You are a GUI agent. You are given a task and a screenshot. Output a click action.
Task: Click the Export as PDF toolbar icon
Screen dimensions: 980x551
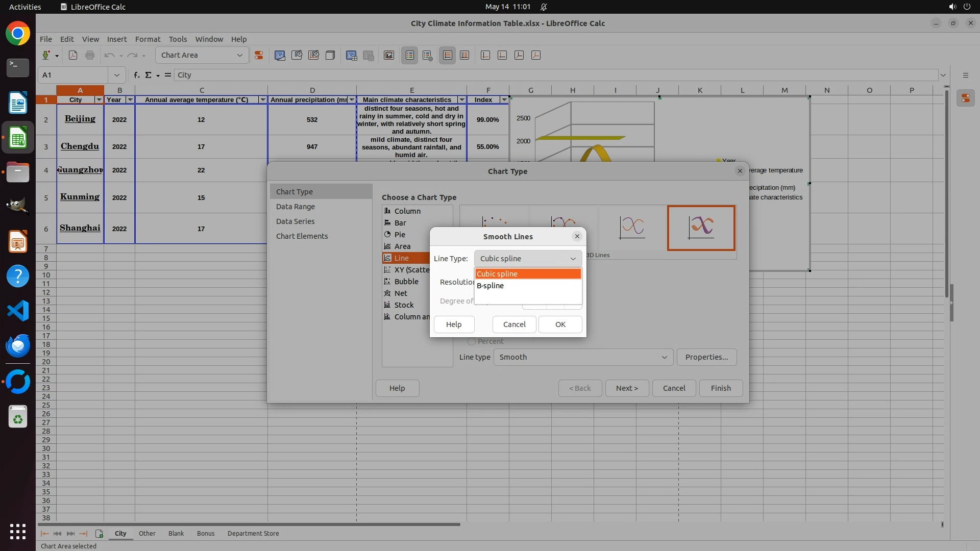coord(73,55)
